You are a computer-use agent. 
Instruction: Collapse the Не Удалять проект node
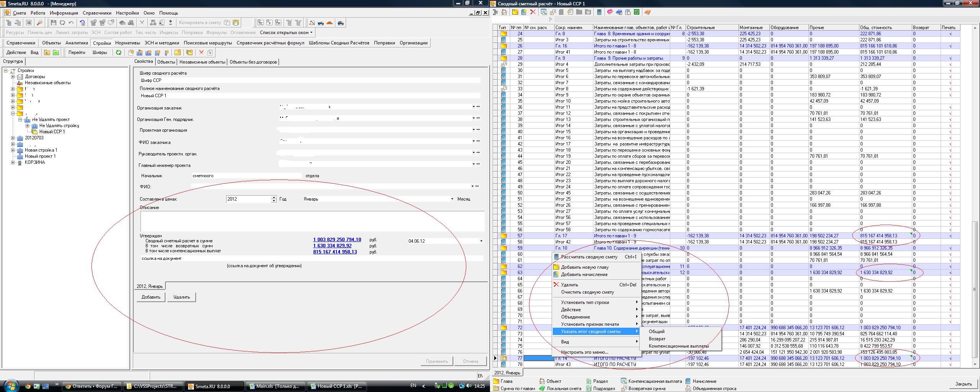[20, 119]
